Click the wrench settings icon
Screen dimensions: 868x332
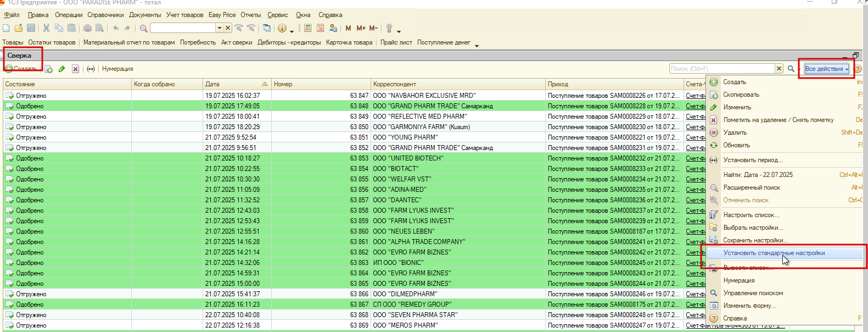389,28
